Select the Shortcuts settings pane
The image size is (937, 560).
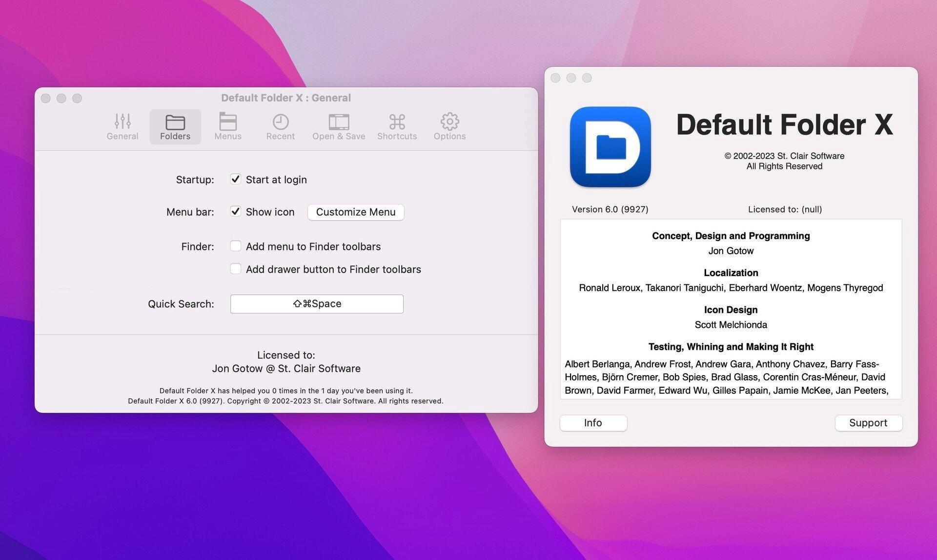pyautogui.click(x=397, y=126)
